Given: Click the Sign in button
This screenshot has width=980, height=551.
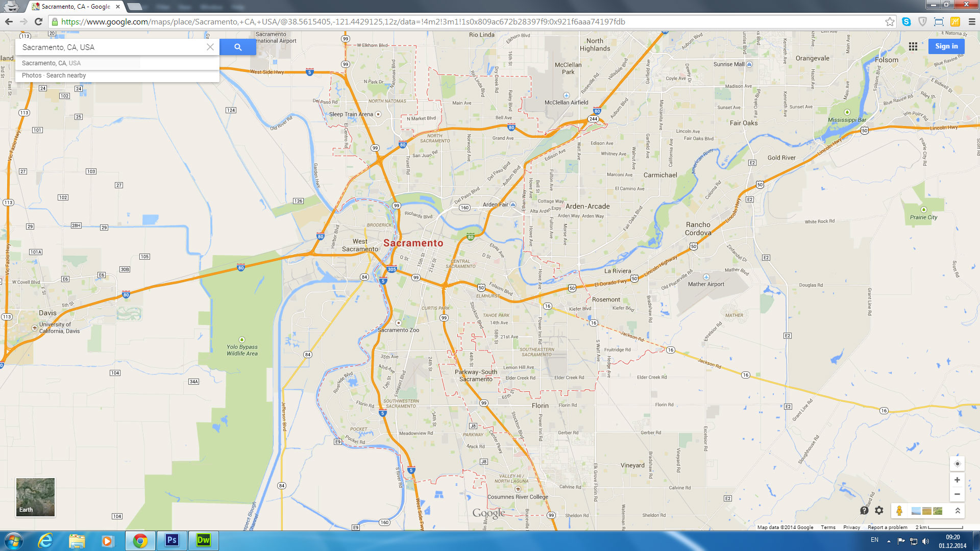Looking at the screenshot, I should pyautogui.click(x=946, y=46).
